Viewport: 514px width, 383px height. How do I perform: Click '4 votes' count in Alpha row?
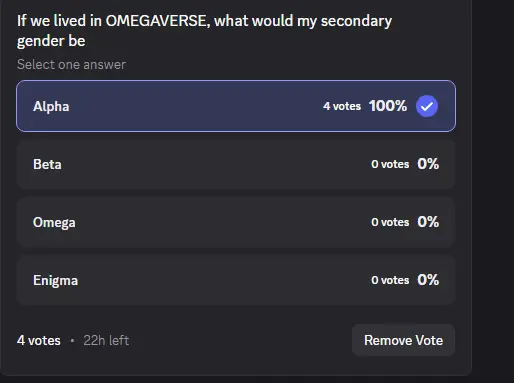click(x=342, y=106)
